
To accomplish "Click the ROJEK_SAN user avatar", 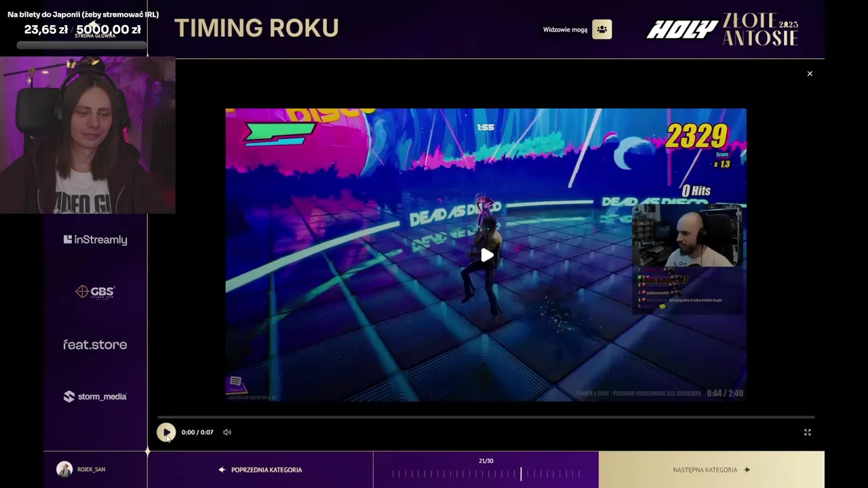I will pos(64,469).
